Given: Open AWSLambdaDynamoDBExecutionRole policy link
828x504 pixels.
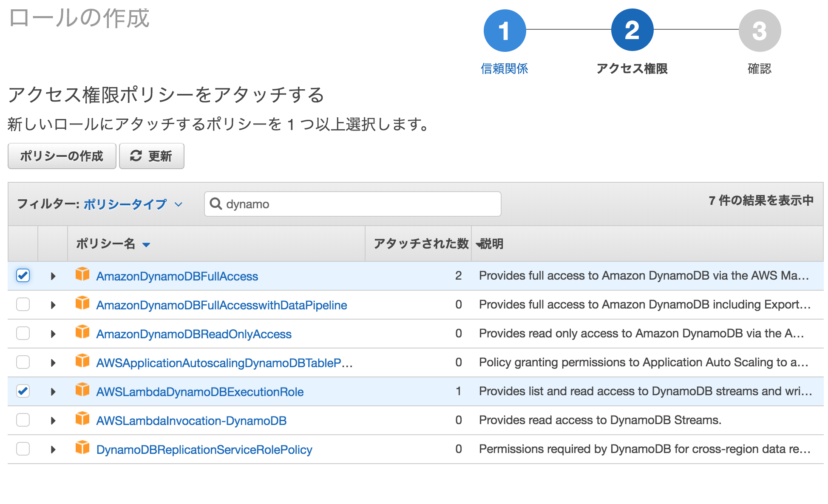Looking at the screenshot, I should click(200, 392).
